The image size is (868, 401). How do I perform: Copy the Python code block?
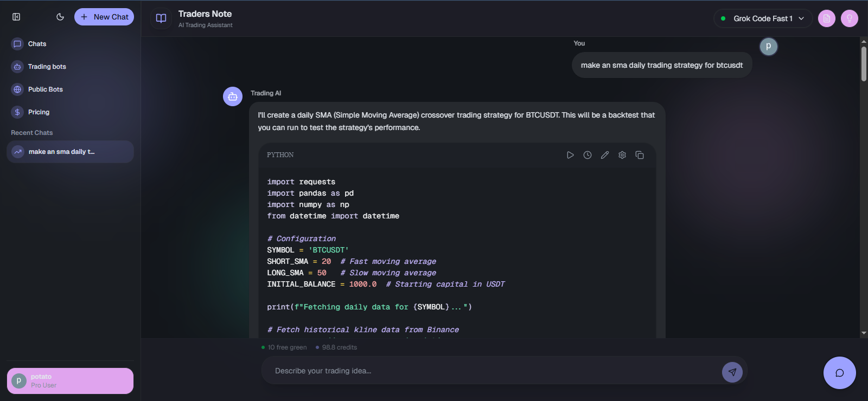coord(640,155)
